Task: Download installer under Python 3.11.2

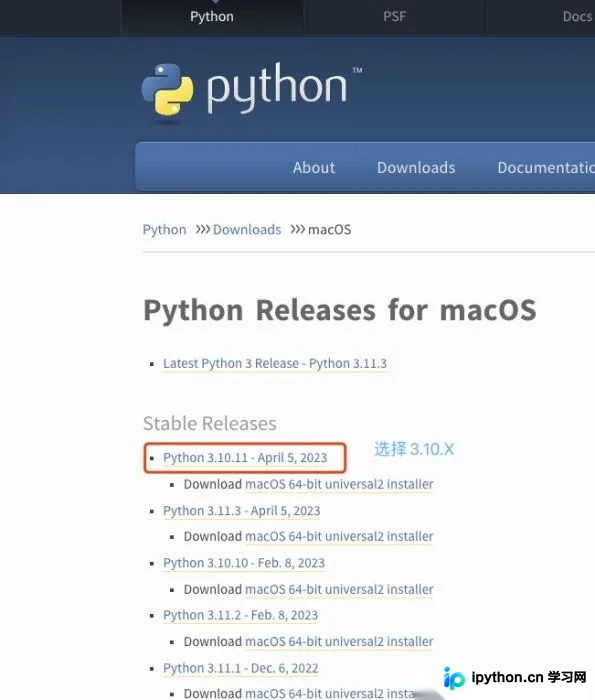Action: coord(339,642)
